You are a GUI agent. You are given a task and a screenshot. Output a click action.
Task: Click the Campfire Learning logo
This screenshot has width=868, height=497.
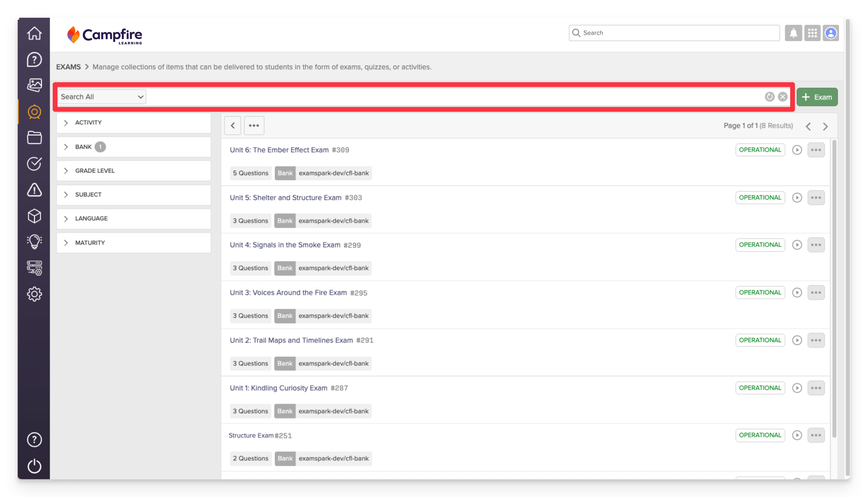(x=104, y=35)
